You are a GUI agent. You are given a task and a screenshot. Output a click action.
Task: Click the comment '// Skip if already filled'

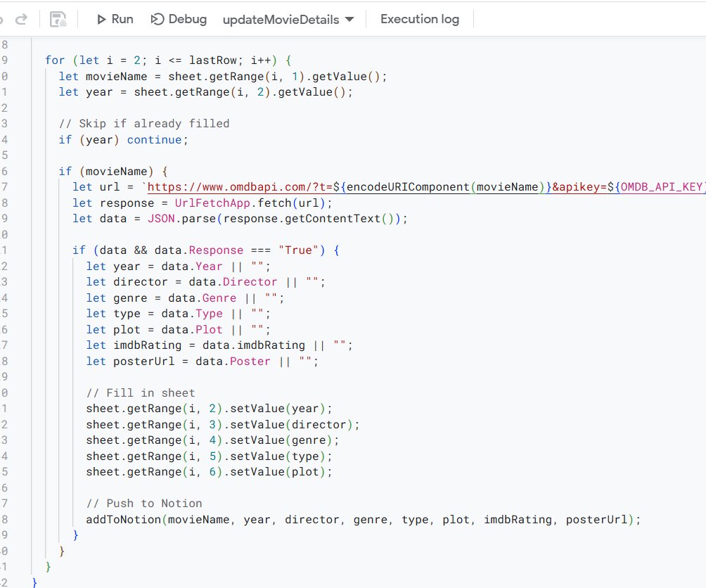pos(144,123)
